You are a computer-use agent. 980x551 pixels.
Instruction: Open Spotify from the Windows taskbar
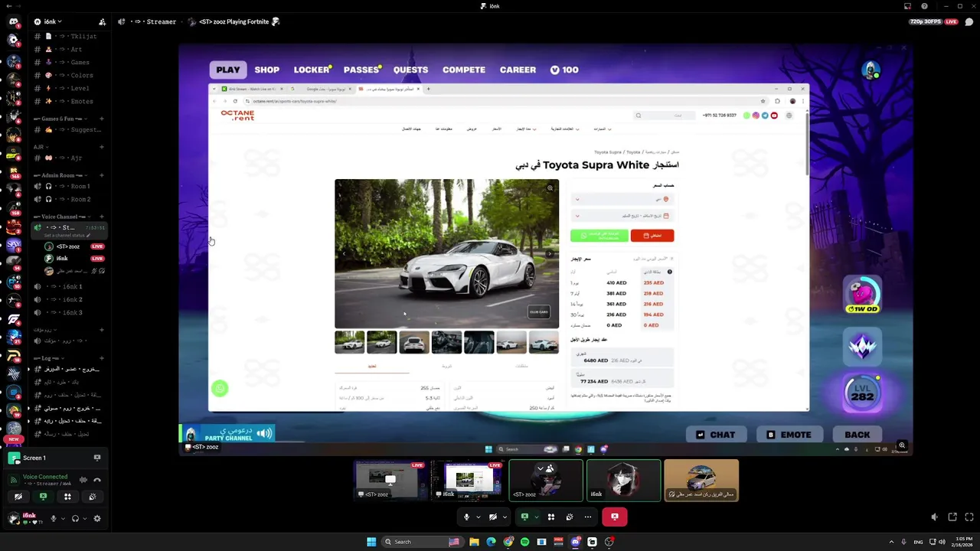(x=524, y=542)
